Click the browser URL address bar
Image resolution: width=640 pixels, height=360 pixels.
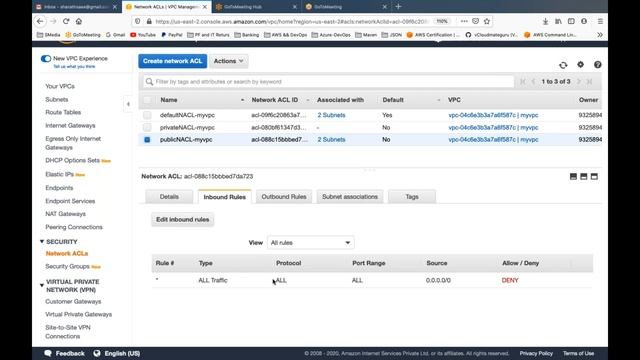coord(291,21)
